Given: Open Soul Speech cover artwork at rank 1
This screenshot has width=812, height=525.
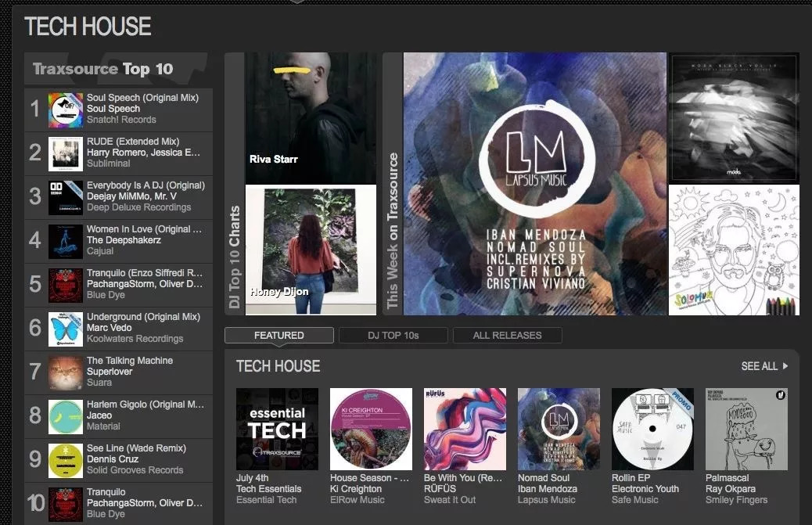Looking at the screenshot, I should (x=66, y=110).
